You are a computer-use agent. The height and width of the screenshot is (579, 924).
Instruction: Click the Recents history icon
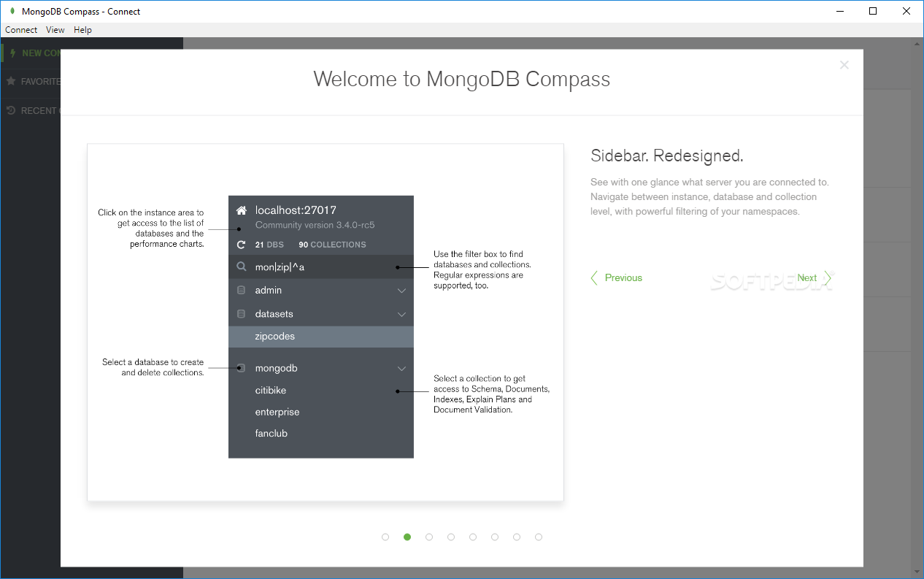pyautogui.click(x=11, y=110)
